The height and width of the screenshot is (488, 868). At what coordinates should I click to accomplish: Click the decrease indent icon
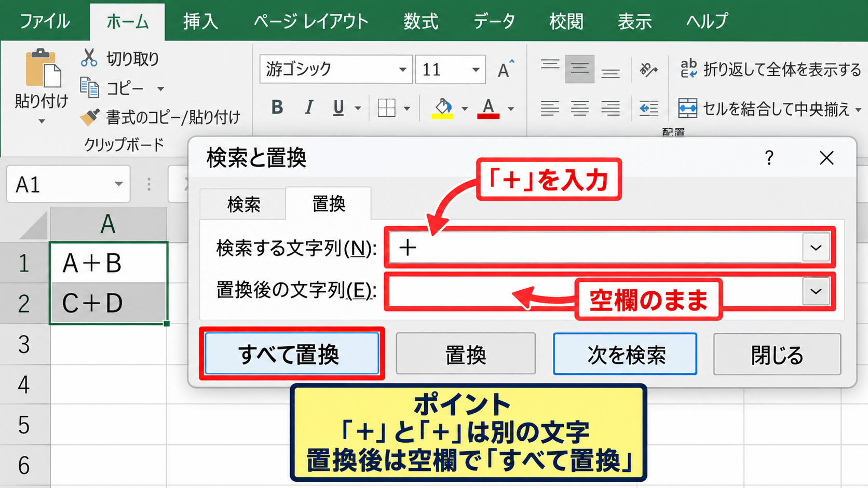click(x=648, y=108)
